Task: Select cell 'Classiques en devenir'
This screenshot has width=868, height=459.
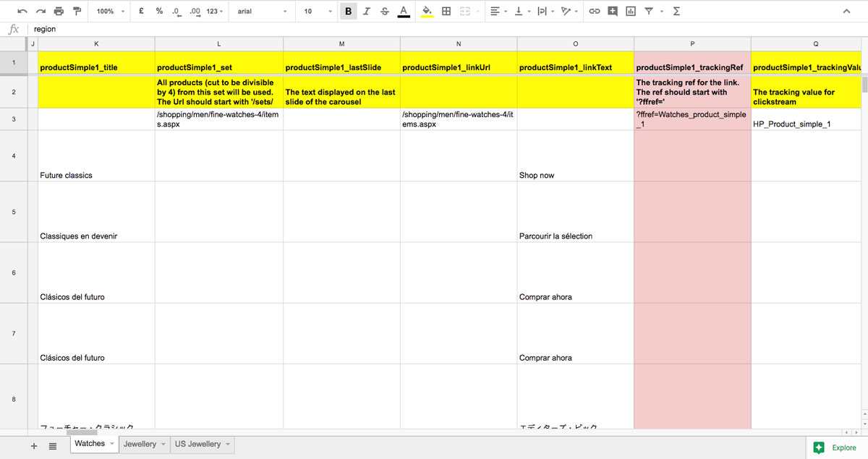Action: pos(96,212)
